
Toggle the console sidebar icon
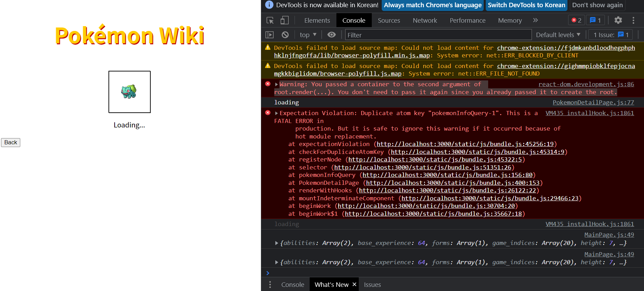[x=270, y=35]
